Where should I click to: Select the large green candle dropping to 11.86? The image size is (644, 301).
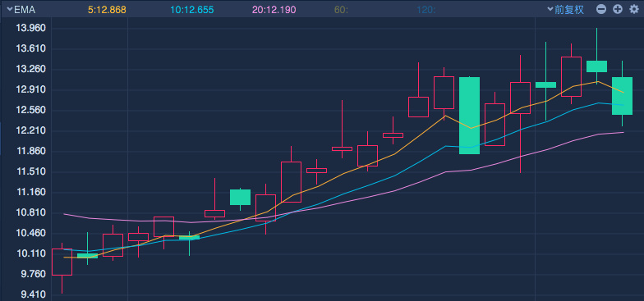coord(470,115)
